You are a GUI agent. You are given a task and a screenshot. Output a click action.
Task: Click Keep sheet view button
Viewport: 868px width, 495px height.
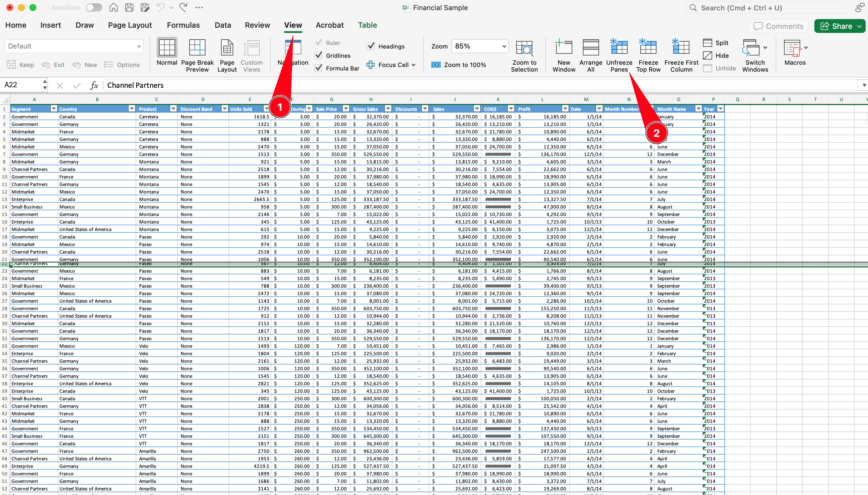[x=20, y=65]
